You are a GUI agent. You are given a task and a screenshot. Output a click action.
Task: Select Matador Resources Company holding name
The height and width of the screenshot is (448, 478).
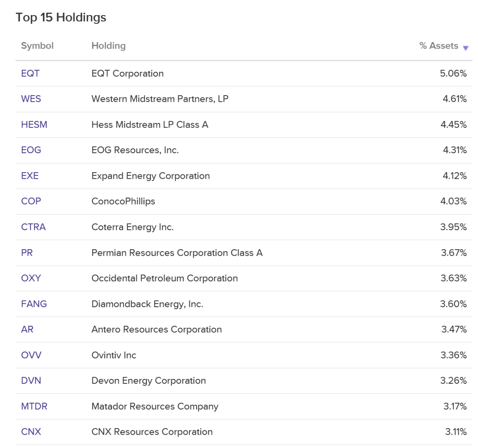(x=155, y=406)
